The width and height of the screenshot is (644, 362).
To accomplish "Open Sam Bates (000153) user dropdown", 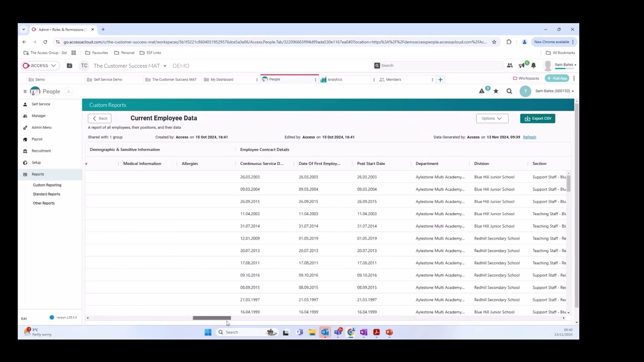I will (554, 91).
